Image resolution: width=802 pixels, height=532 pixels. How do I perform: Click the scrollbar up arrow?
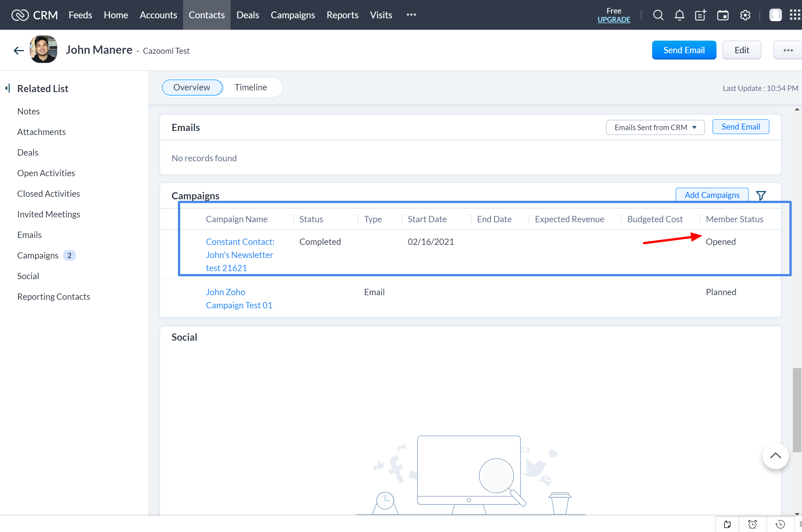797,109
